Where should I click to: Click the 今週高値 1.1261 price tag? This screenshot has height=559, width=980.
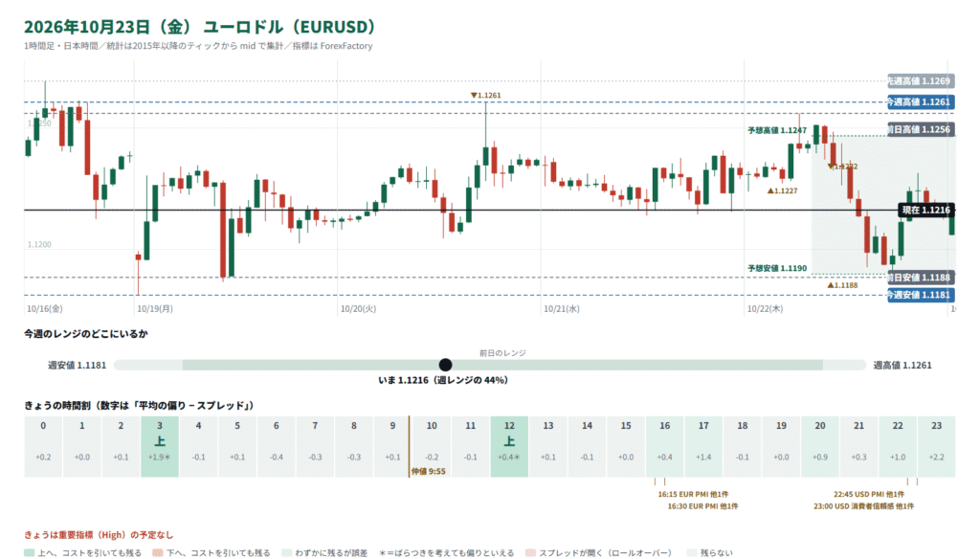(921, 101)
